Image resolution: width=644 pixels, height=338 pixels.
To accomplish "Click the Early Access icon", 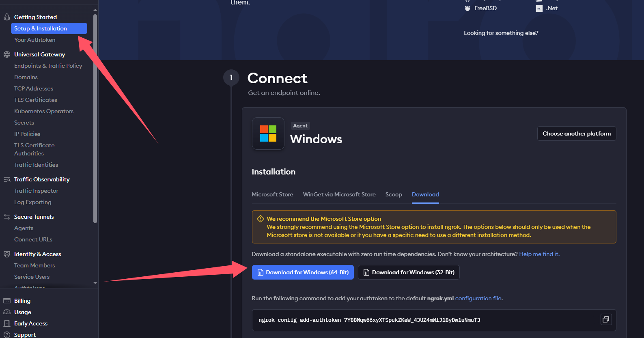I will [x=7, y=323].
